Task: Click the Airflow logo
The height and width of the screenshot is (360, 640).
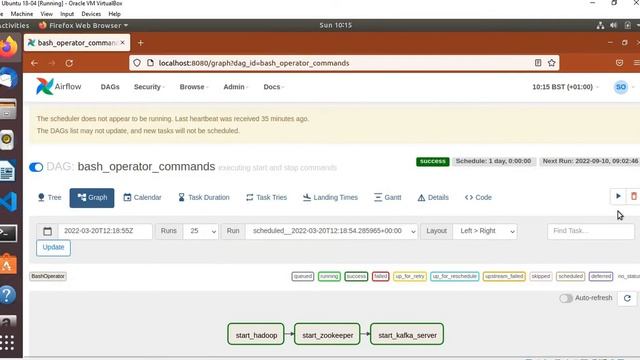Action: (58, 87)
